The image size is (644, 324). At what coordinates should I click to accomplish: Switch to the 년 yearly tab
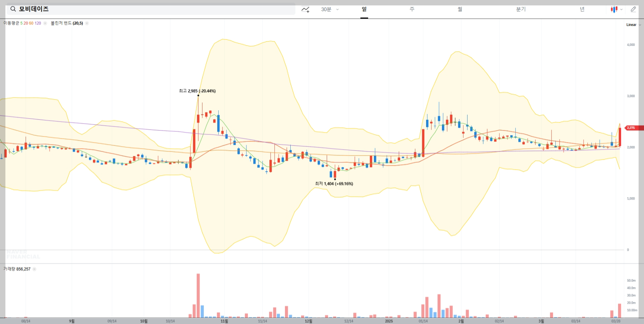[582, 9]
